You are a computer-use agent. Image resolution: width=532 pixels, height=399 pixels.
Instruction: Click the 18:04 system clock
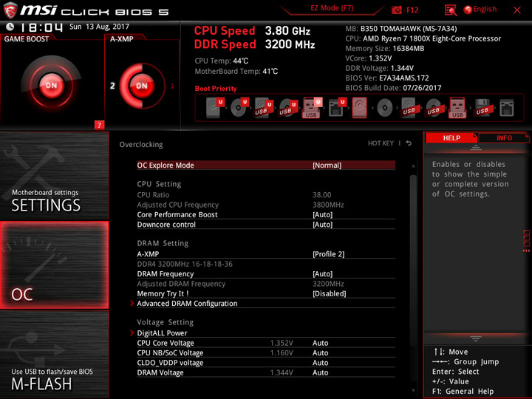pos(41,27)
